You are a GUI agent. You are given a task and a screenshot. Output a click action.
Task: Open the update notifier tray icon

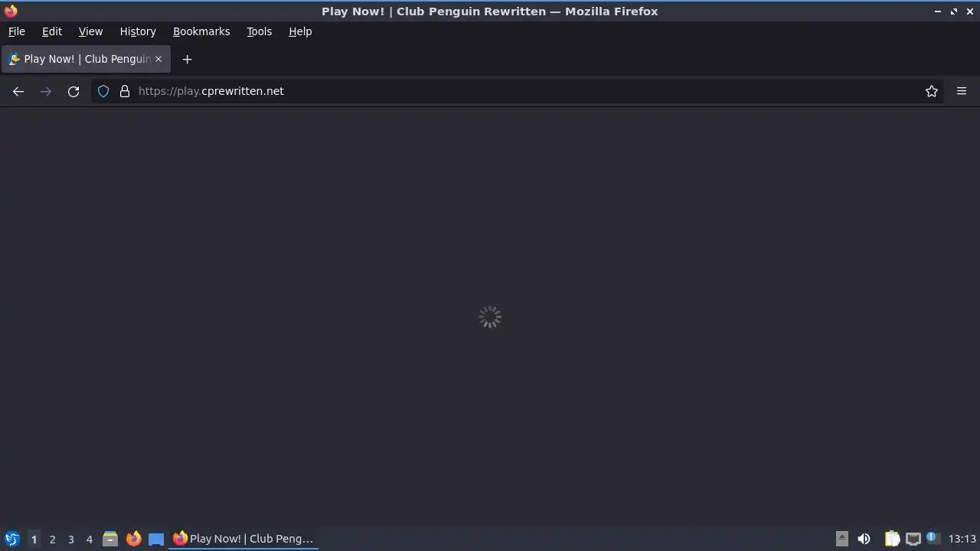tap(933, 538)
